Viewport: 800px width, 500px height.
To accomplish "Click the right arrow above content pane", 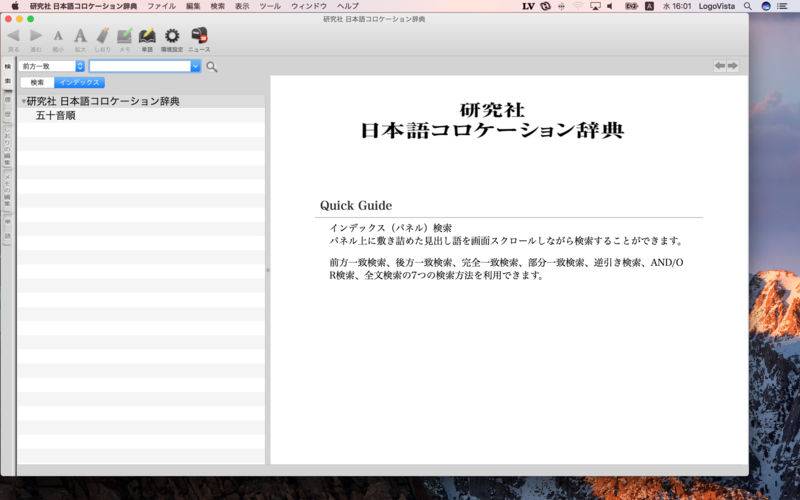I will (x=733, y=66).
